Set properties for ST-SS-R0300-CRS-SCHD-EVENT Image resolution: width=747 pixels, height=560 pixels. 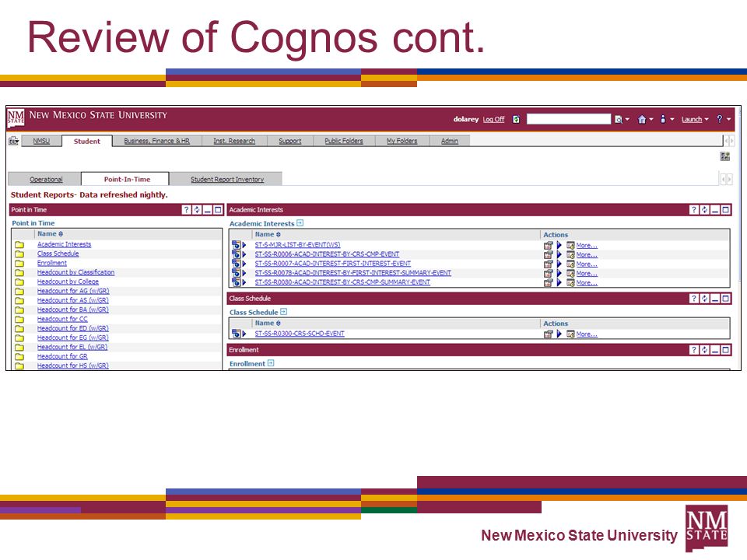coord(549,334)
